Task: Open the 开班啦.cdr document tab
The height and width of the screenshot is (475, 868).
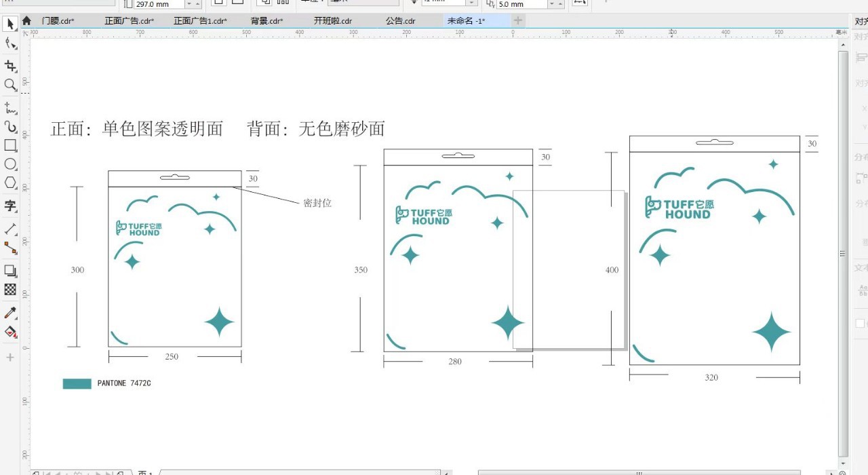Action: pos(333,21)
